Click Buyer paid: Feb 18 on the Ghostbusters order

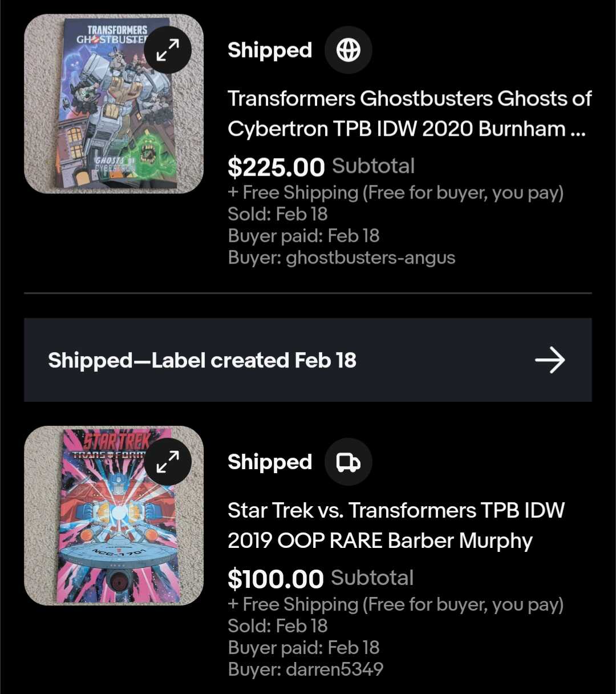pos(303,236)
